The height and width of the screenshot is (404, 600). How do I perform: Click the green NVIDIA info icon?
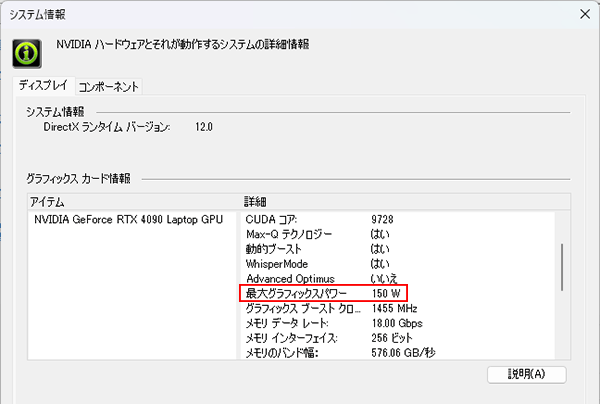click(27, 54)
